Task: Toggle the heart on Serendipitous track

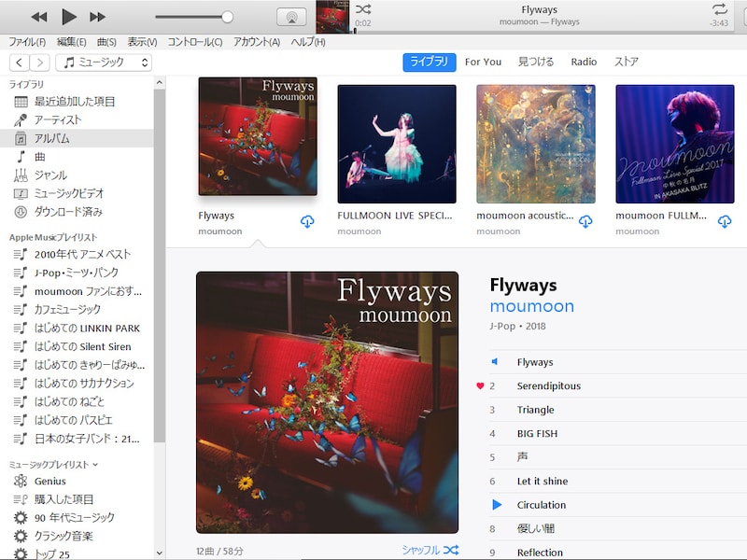Action: pos(480,386)
